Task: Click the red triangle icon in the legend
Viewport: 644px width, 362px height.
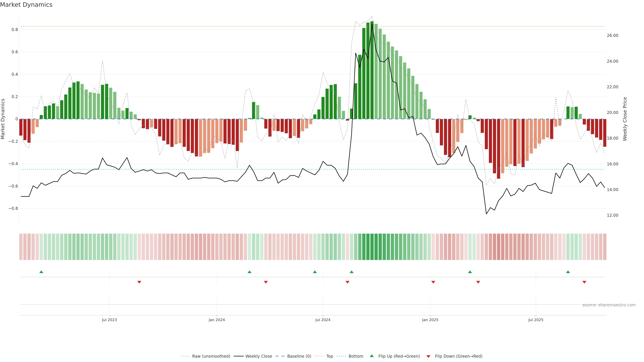Action: coord(428,356)
